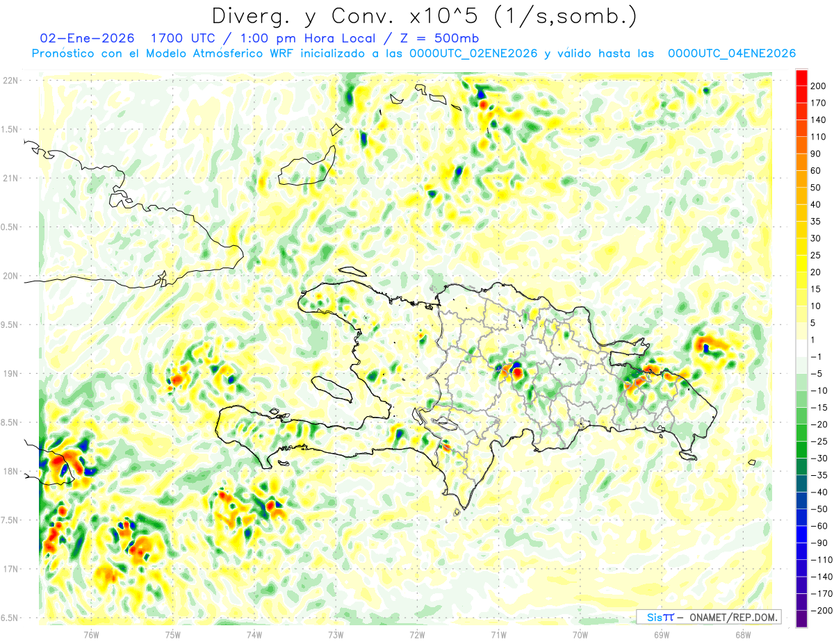Click the "18N" latitude label
The width and height of the screenshot is (834, 644).
[10, 471]
